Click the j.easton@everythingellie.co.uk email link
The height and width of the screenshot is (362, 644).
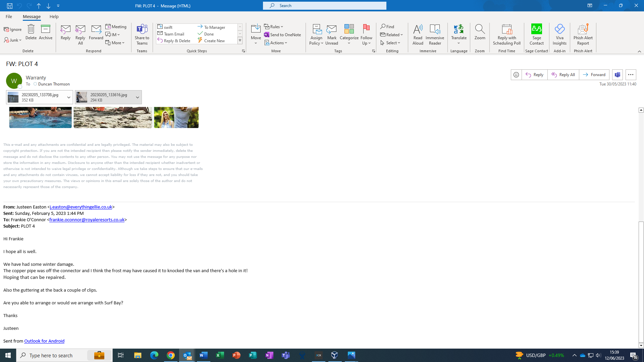(81, 207)
